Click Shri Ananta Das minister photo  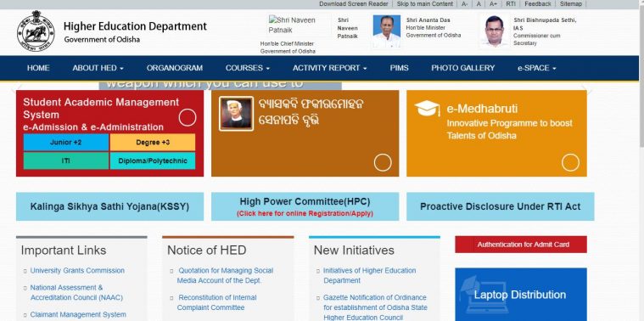click(x=386, y=31)
